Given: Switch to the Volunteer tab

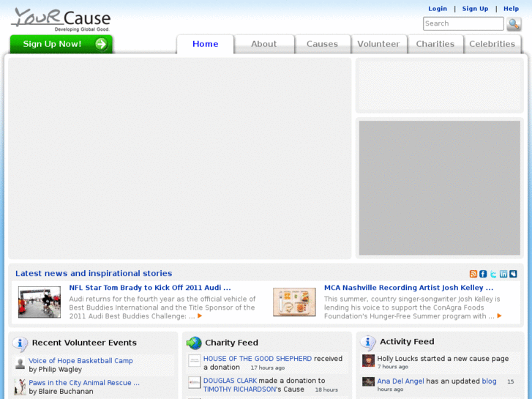Looking at the screenshot, I should [x=378, y=44].
